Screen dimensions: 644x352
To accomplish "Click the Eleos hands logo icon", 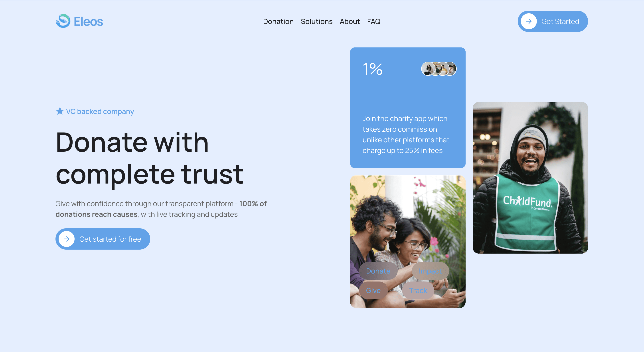I will point(63,21).
